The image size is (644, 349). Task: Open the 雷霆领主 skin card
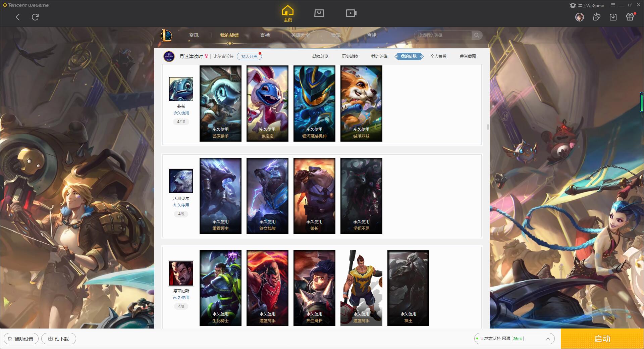click(x=220, y=196)
